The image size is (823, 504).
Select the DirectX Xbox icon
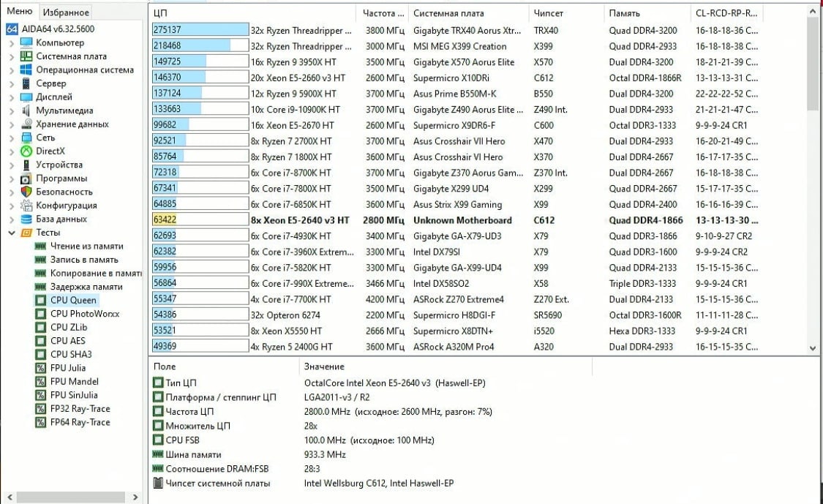[x=26, y=151]
